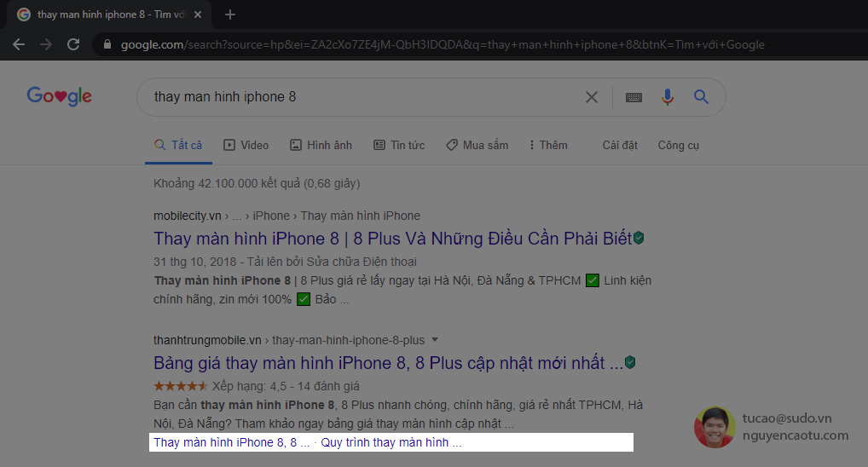Reload the page with the refresh icon
The height and width of the screenshot is (467, 868).
click(73, 44)
